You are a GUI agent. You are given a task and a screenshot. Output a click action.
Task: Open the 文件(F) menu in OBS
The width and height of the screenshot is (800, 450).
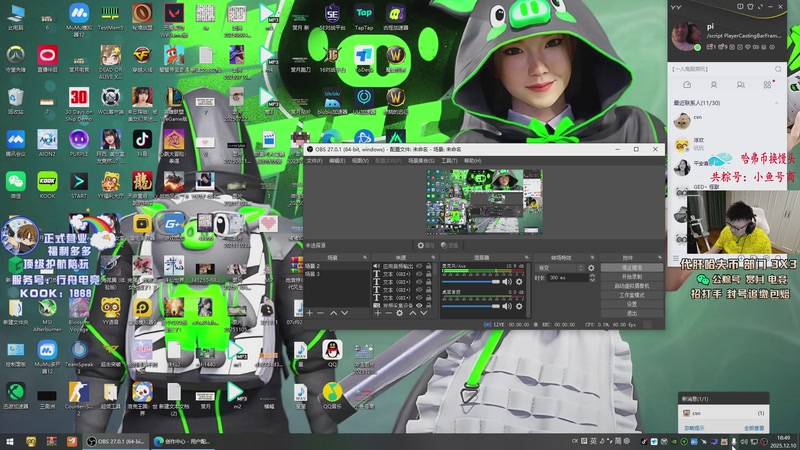pos(314,161)
